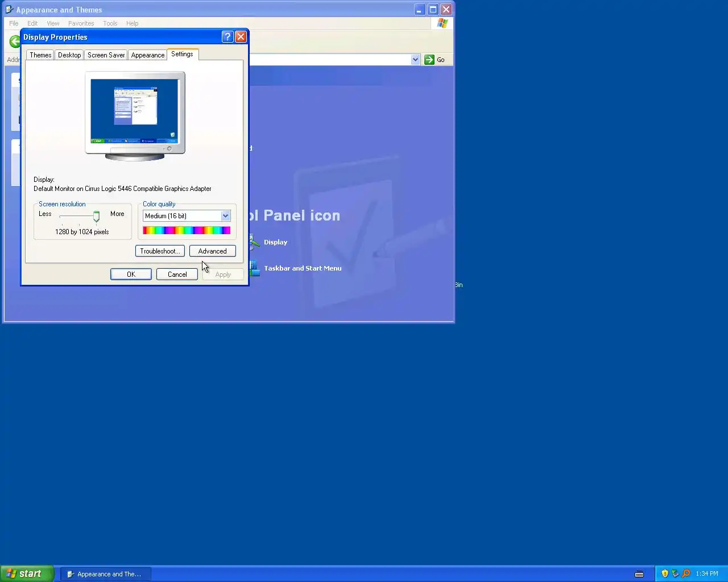Cancel the Display Properties dialog
Viewport: 728px width, 582px height.
click(x=177, y=275)
